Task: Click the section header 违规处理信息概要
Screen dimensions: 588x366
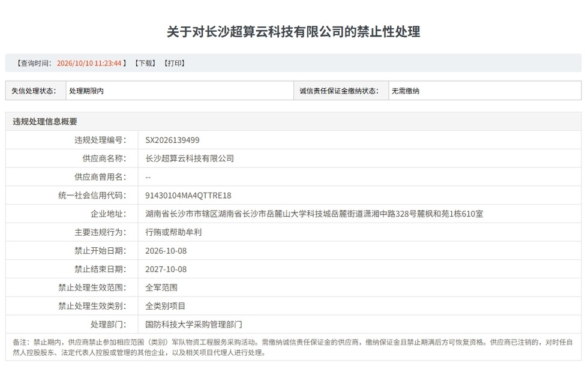Action: pyautogui.click(x=45, y=121)
